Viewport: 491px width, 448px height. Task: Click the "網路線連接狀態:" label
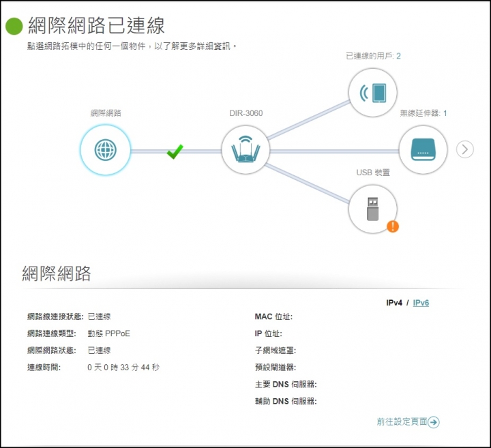coord(55,316)
